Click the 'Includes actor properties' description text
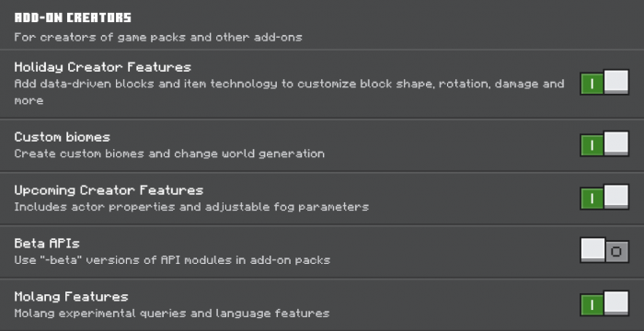Screen dimensions: 644x331 point(191,207)
